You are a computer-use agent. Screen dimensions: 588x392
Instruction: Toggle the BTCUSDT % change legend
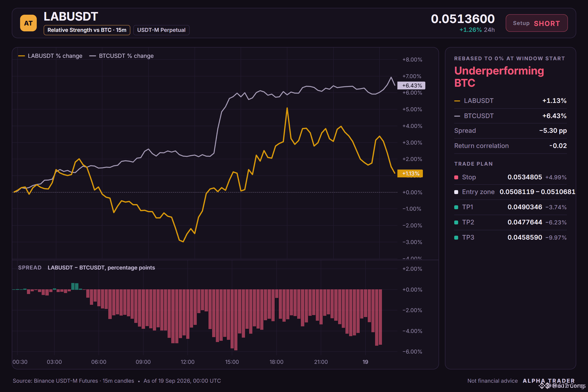coord(122,56)
